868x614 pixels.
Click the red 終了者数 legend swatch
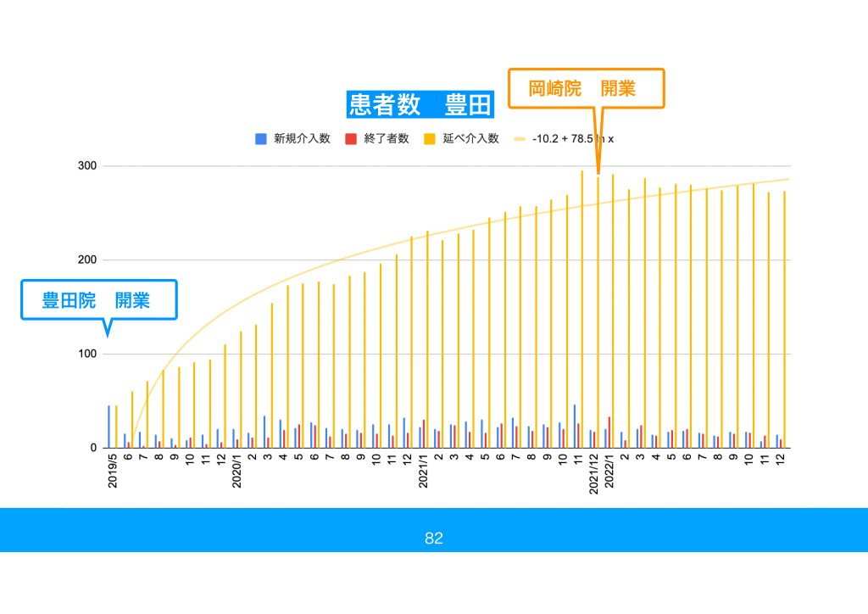coord(351,139)
